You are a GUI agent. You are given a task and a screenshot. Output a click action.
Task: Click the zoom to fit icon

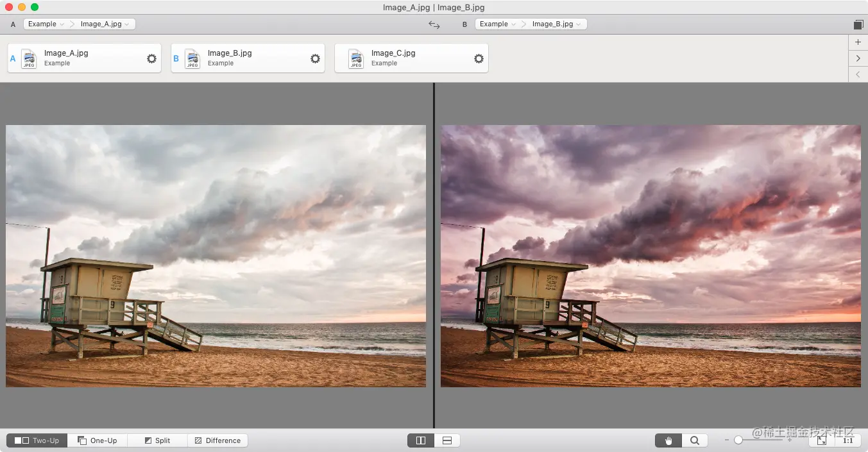point(822,440)
